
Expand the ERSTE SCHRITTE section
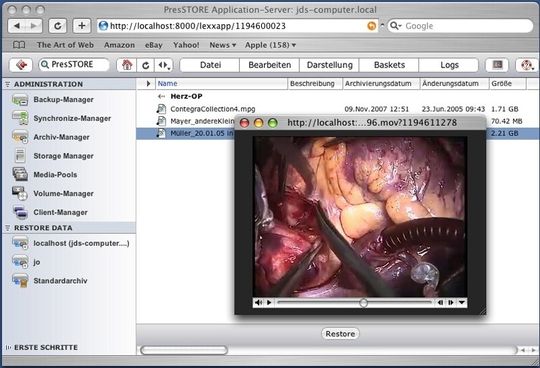pos(8,348)
